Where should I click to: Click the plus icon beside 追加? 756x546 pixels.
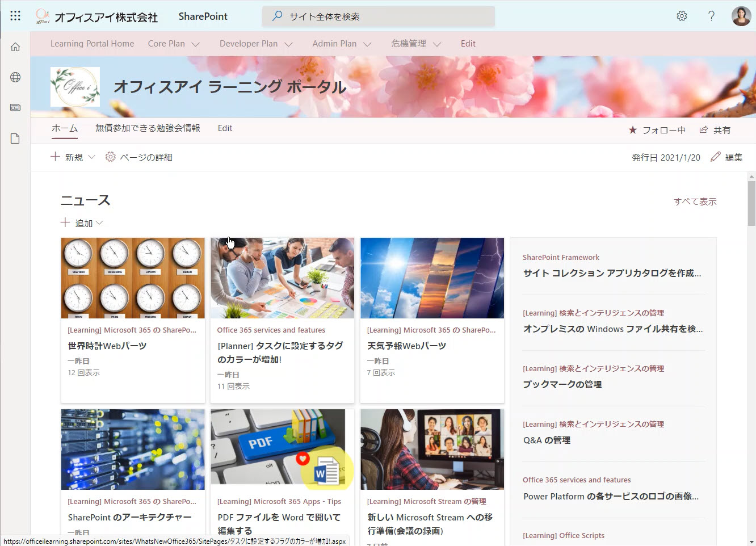click(x=65, y=222)
